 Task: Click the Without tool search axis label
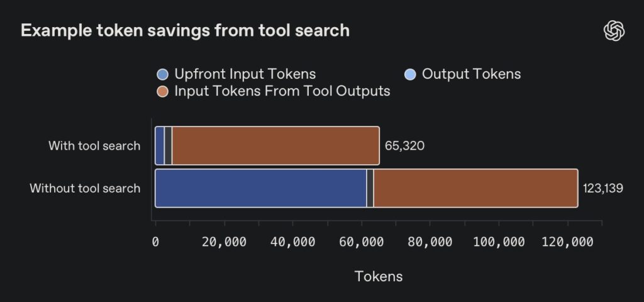click(x=85, y=188)
